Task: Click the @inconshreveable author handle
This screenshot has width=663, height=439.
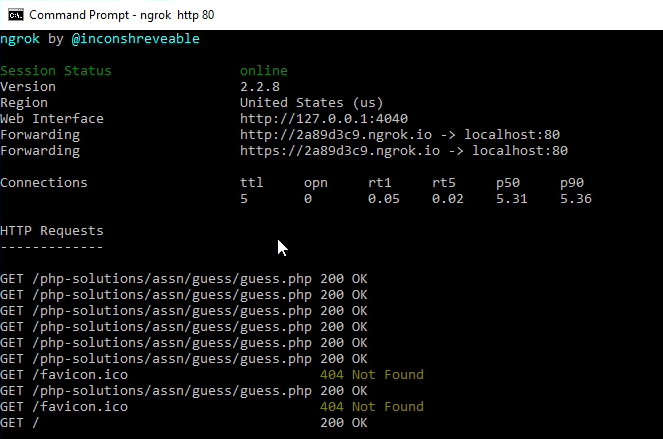Action: [x=135, y=39]
